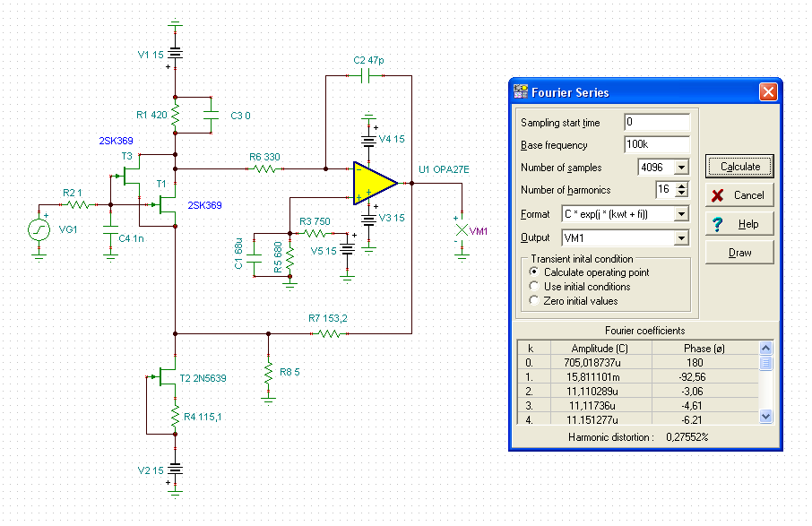Select the C1 68u capacitor symbol
This screenshot has height=526, width=812.
point(254,258)
